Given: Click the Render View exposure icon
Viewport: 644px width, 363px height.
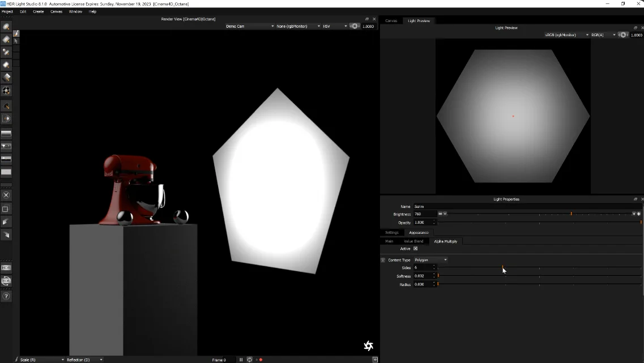Looking at the screenshot, I should click(354, 26).
